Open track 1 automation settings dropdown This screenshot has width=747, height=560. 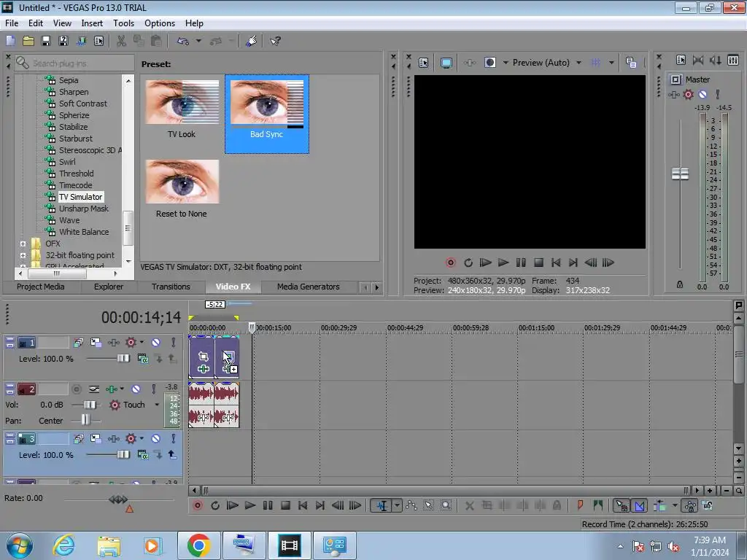point(141,343)
